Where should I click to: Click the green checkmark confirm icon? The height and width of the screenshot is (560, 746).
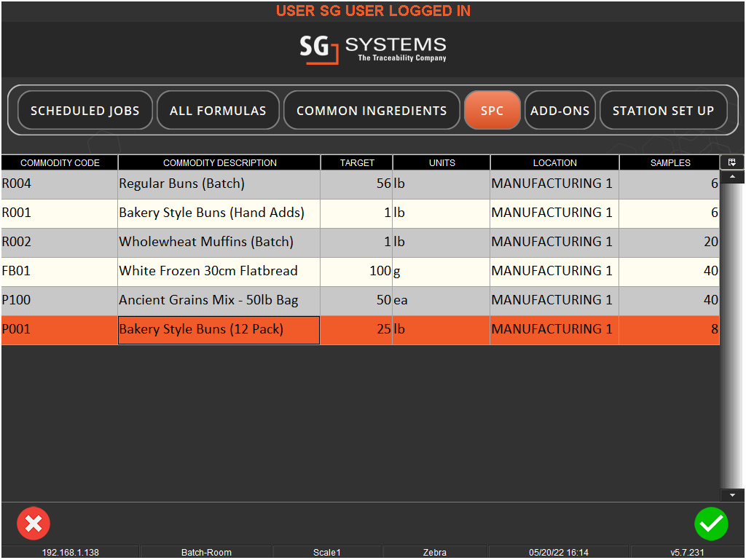click(712, 524)
